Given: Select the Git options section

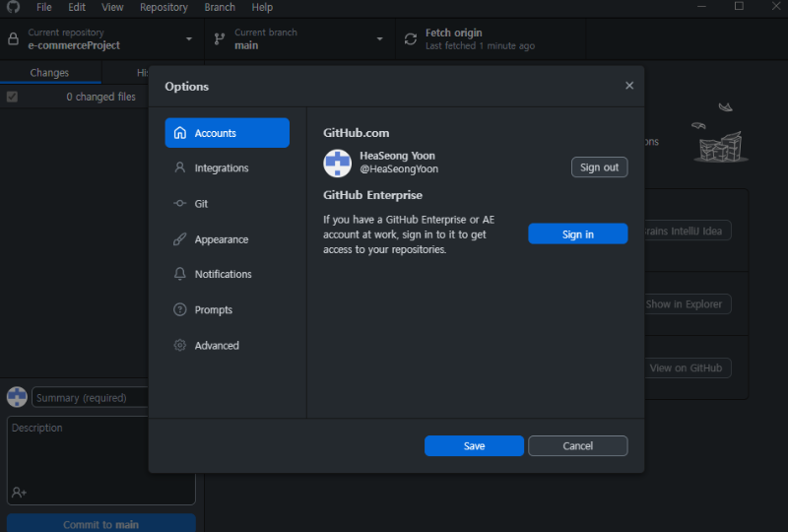Looking at the screenshot, I should [228, 203].
